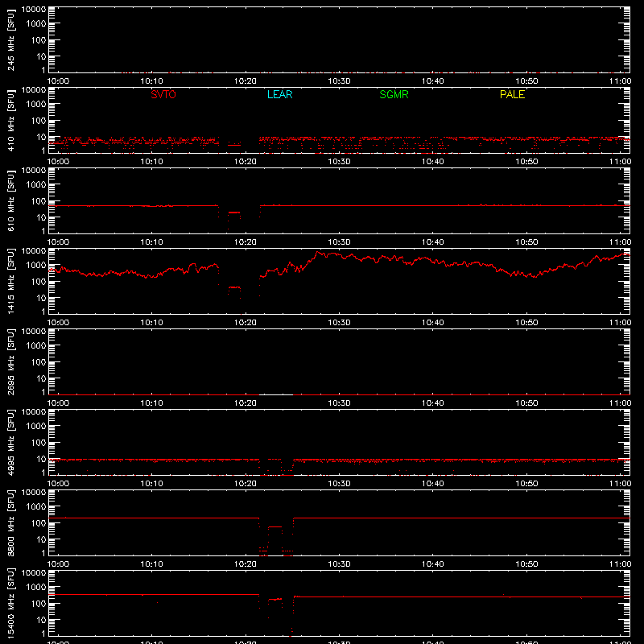Click the 1415 MHz curve's highest peak
644x644 pixels.
click(317, 253)
